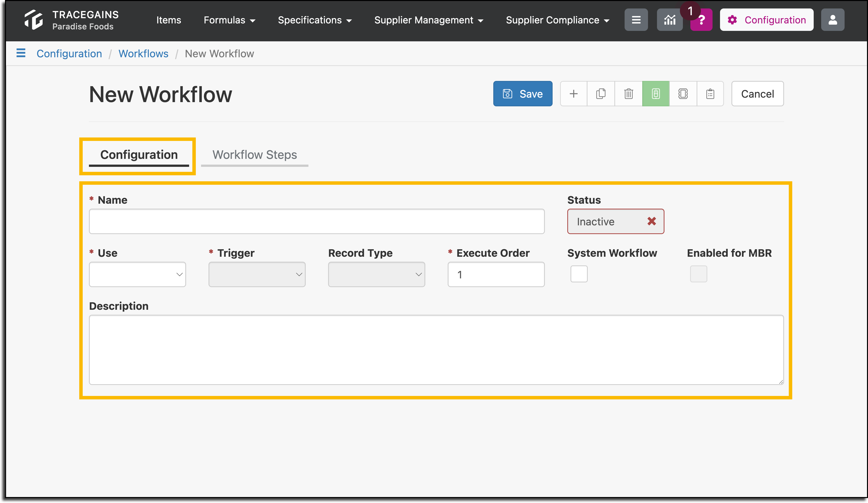Screen dimensions: 868x503
Task: Click the notification badge showing 1
Action: tap(690, 11)
